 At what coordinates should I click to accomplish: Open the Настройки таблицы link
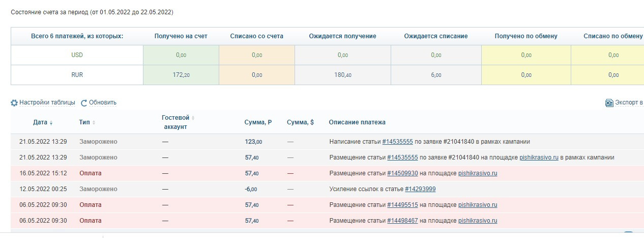click(x=47, y=102)
